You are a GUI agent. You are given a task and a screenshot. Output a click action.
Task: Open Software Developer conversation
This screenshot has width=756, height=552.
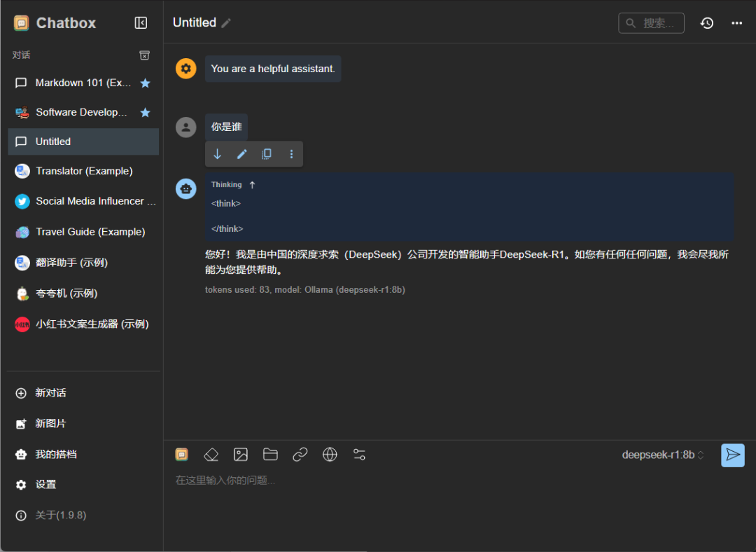point(83,112)
